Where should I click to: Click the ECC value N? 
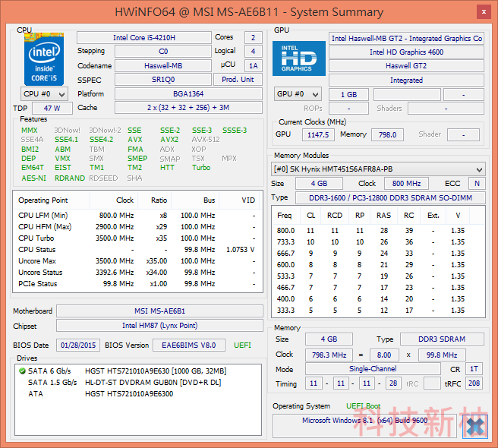477,183
